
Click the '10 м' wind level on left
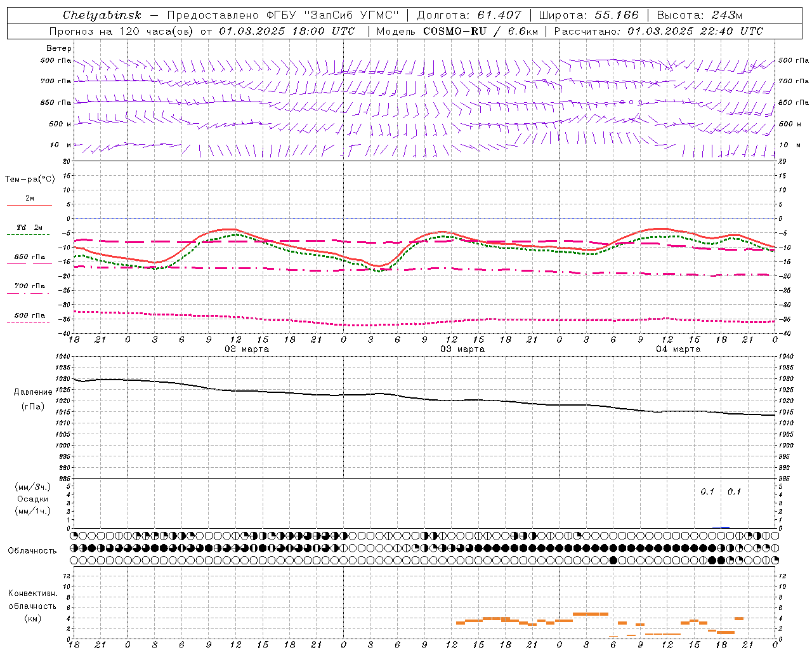pos(62,145)
